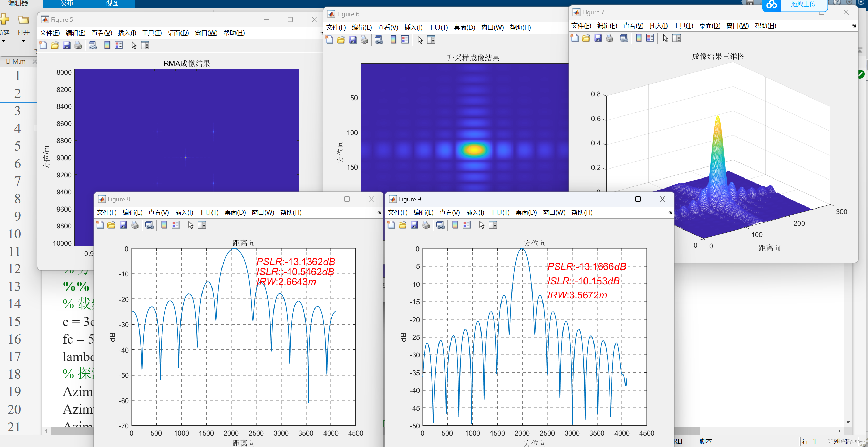The width and height of the screenshot is (868, 447).
Task: Open 帮助(H) menu in Figure 9
Action: (582, 212)
